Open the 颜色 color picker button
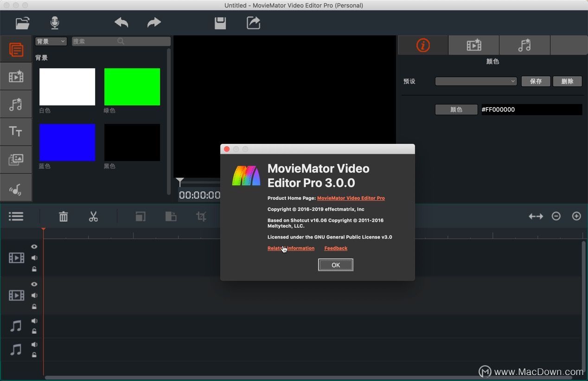Image resolution: width=588 pixels, height=381 pixels. pos(456,110)
